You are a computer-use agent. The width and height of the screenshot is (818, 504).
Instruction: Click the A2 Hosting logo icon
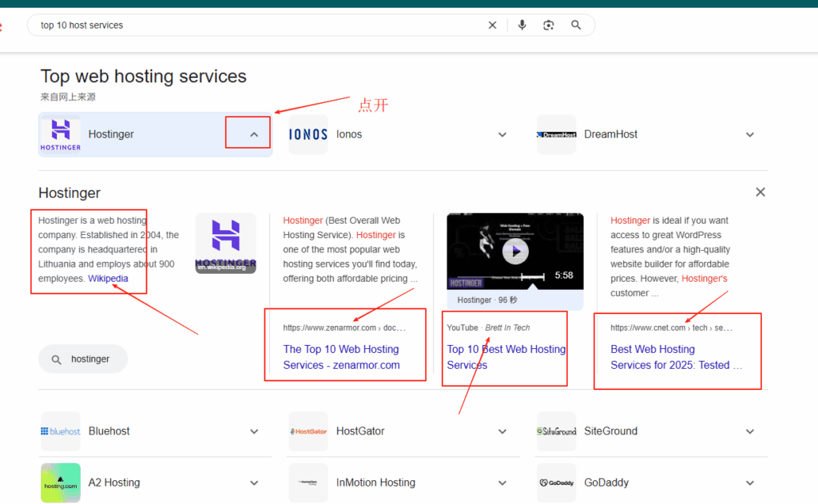click(x=61, y=482)
